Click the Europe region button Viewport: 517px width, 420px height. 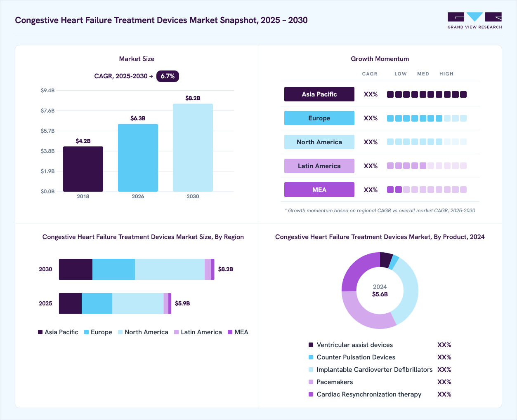[x=319, y=118]
